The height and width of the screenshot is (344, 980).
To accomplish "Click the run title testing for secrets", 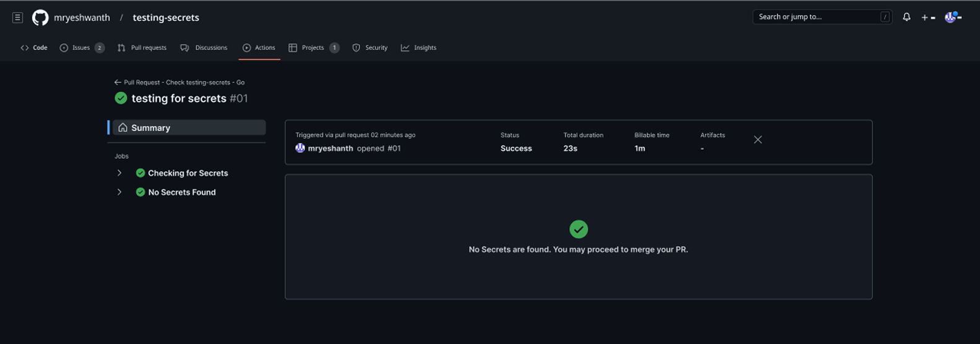I will pos(179,98).
